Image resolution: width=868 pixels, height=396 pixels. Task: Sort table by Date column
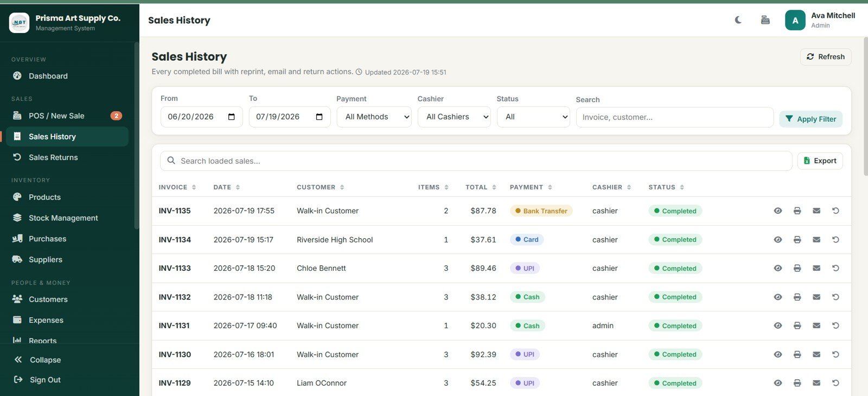pos(226,188)
